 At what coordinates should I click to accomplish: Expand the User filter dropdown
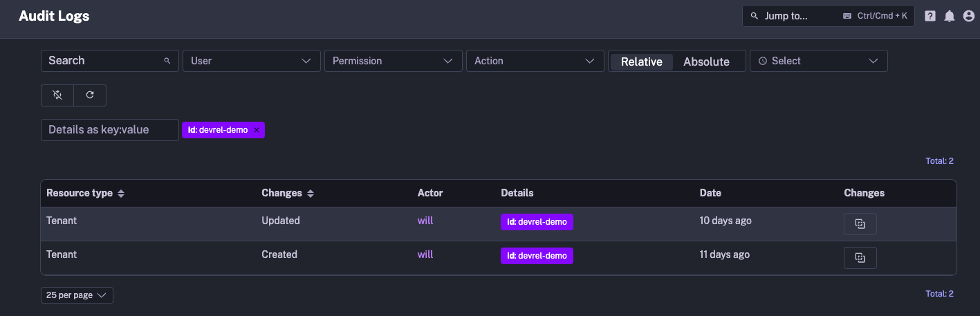coord(251,61)
